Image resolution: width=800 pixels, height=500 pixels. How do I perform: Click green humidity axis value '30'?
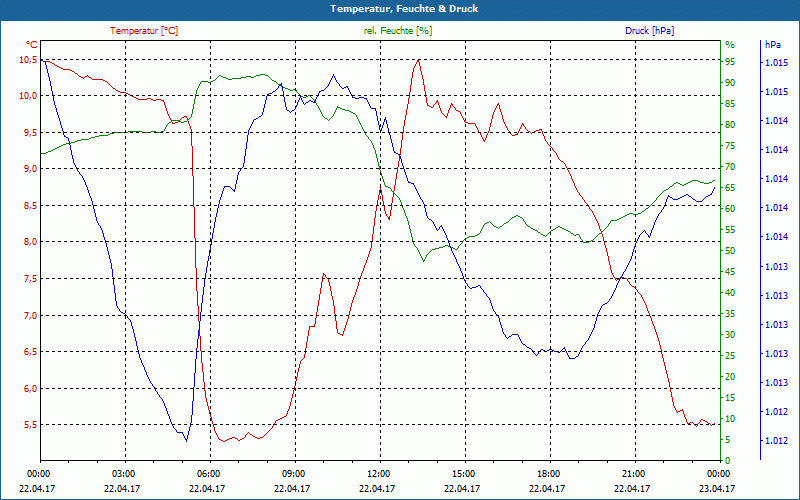pos(730,335)
